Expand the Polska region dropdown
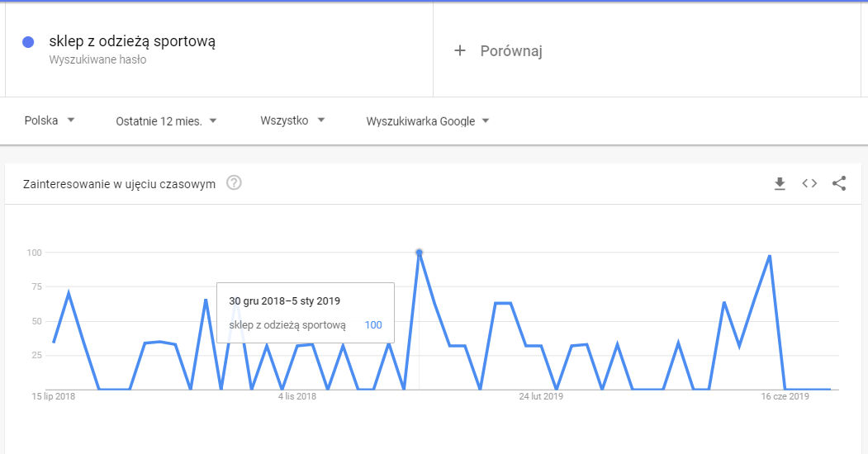 [50, 121]
